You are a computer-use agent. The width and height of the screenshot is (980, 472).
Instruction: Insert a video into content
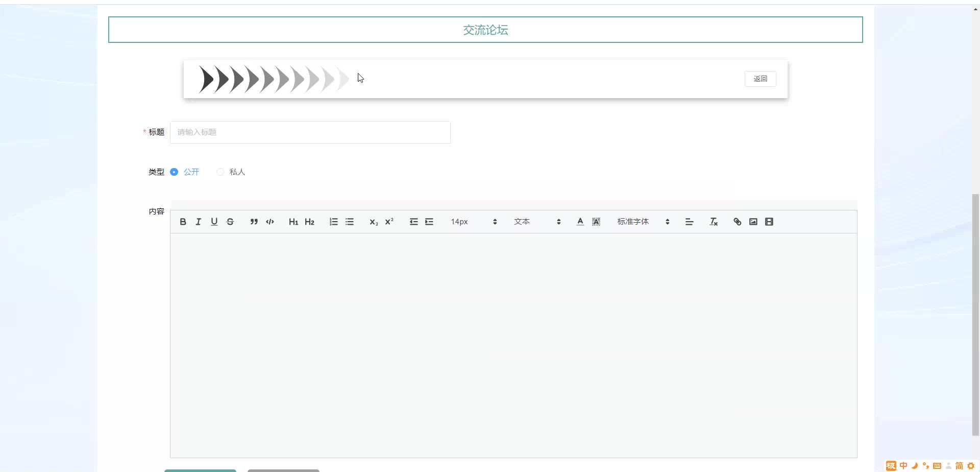point(769,222)
